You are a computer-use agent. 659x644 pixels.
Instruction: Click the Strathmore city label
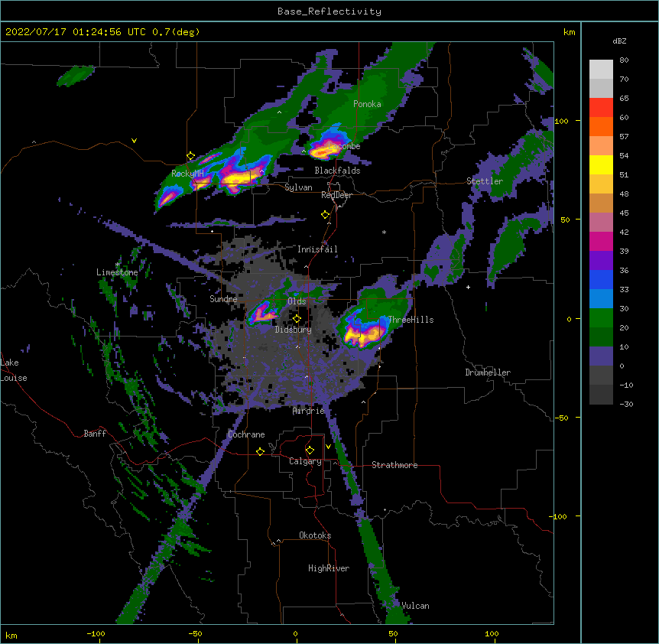[394, 465]
